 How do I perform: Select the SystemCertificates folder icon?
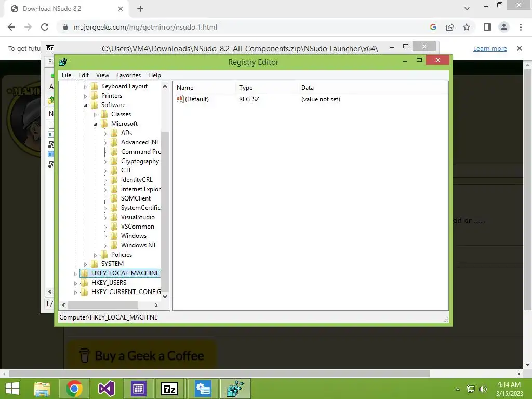114,208
